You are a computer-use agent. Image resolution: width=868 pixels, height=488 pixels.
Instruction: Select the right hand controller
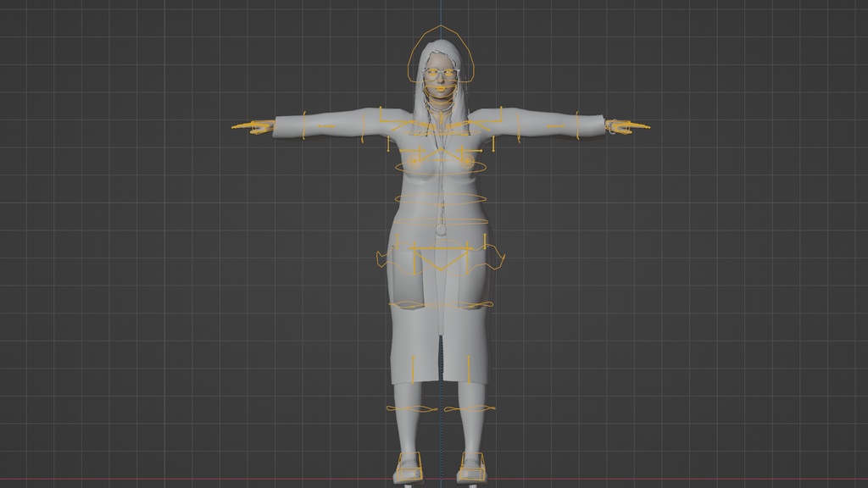pyautogui.click(x=620, y=130)
